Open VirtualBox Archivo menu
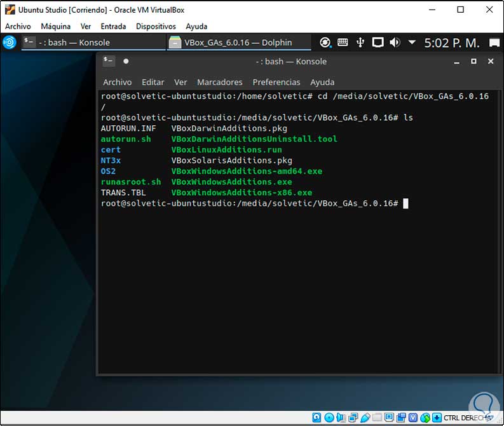Screen dimensions: 504x426 coord(18,26)
